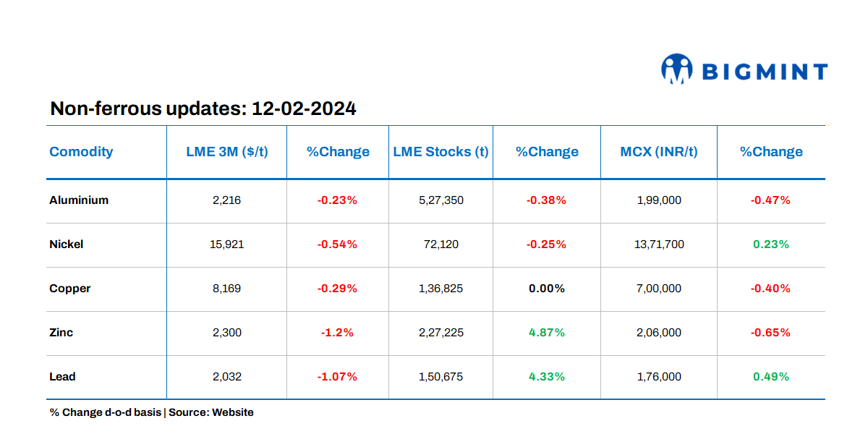This screenshot has height=434, width=868.
Task: Click Nickel MCX change 0.23%
Action: coord(770,244)
